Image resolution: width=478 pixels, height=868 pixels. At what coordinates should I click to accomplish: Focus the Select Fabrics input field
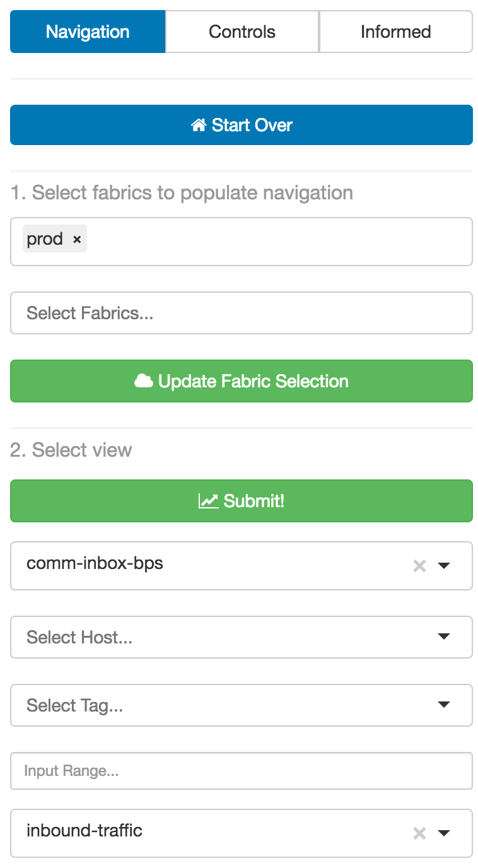[241, 313]
